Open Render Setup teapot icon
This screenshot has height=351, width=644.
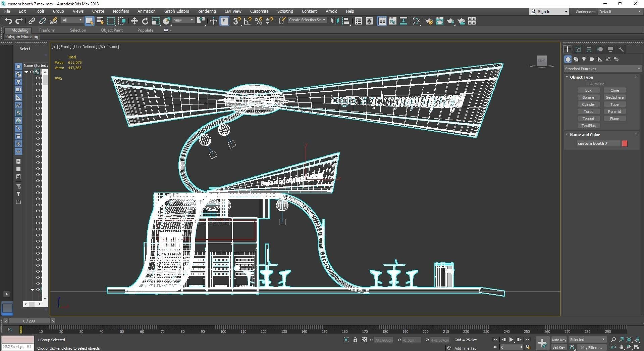[x=429, y=21]
